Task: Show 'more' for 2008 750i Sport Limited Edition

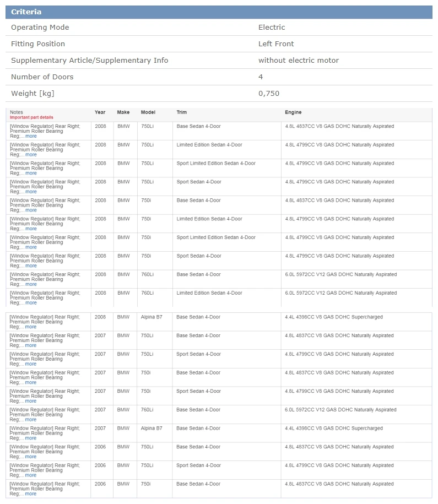Action: click(31, 247)
